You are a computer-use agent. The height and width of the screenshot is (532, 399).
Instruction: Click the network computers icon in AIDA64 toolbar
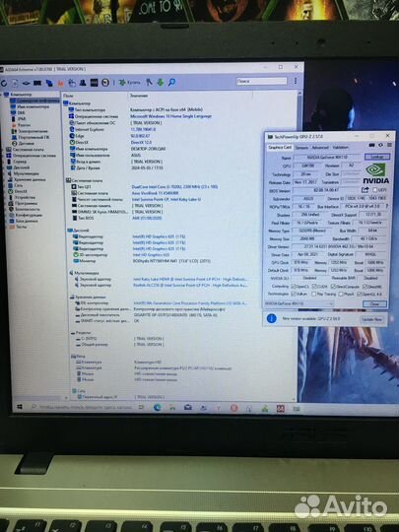click(x=49, y=83)
